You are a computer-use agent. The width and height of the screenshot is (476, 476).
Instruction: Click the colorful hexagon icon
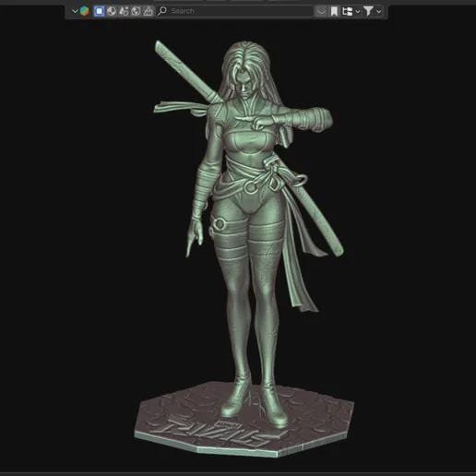point(84,11)
